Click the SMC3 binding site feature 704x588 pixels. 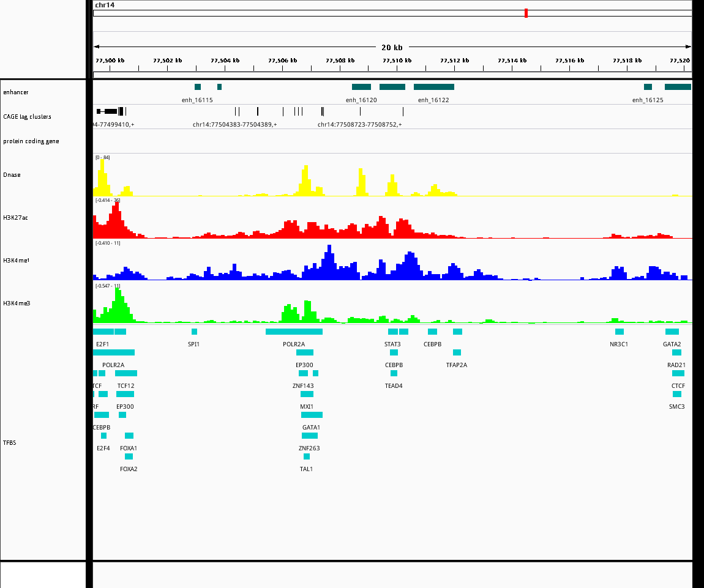point(676,394)
